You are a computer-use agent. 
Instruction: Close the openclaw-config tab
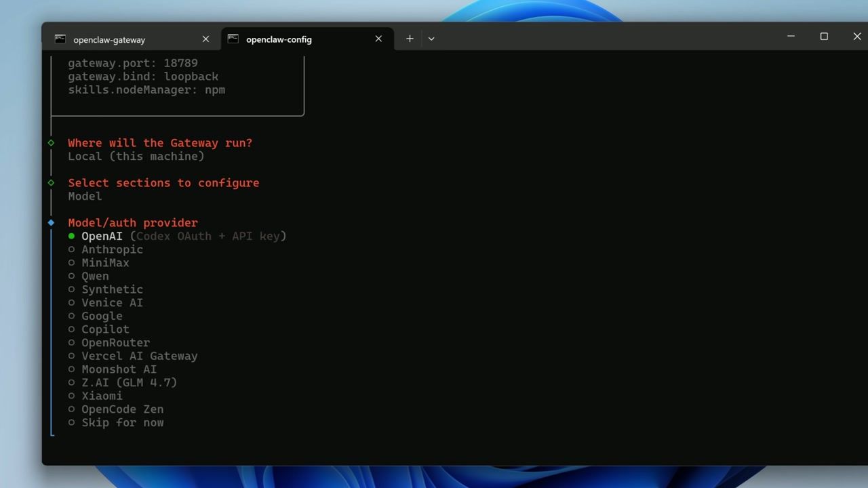(x=378, y=39)
